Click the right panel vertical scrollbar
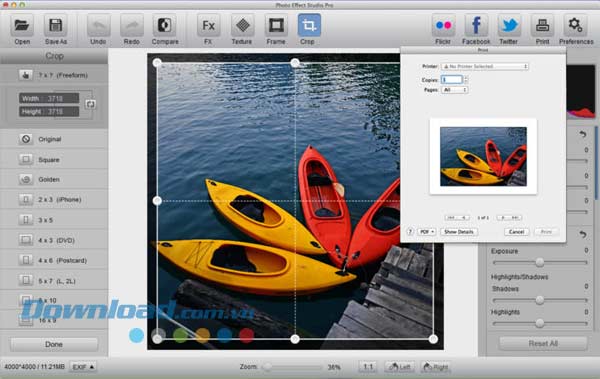Viewport: 600px width, 379px height. click(596, 163)
